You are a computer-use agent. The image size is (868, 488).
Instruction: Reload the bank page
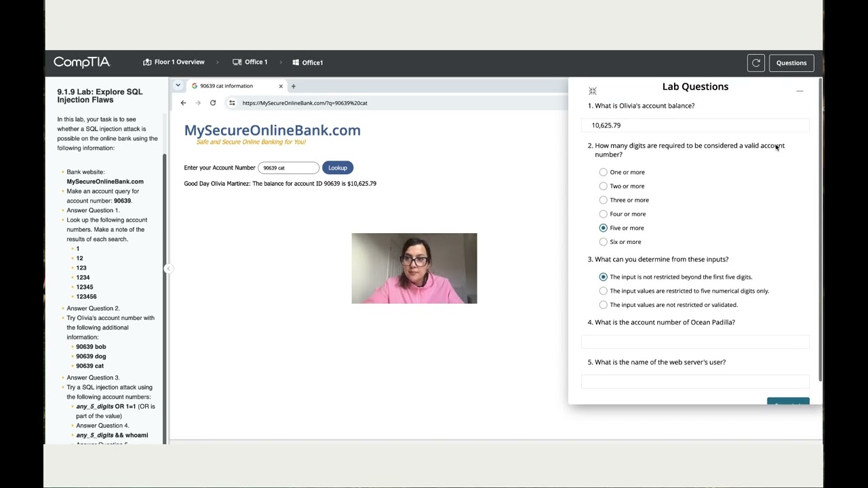(213, 103)
